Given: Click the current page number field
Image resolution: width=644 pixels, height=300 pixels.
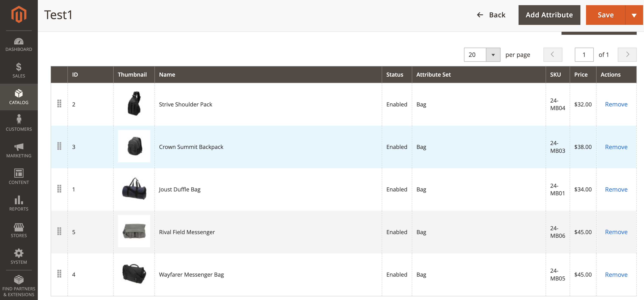Looking at the screenshot, I should (x=584, y=55).
